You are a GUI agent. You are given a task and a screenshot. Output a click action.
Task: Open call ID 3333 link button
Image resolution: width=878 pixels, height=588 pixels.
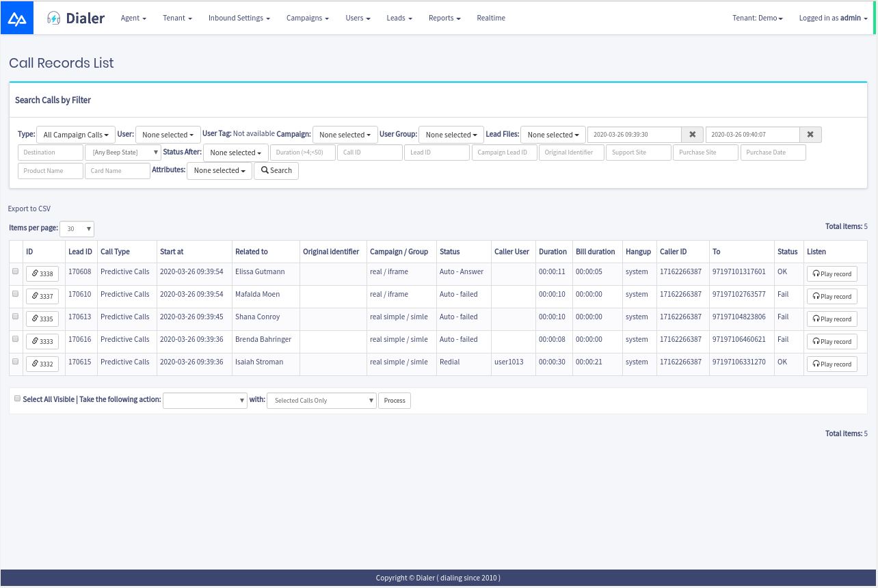(42, 342)
